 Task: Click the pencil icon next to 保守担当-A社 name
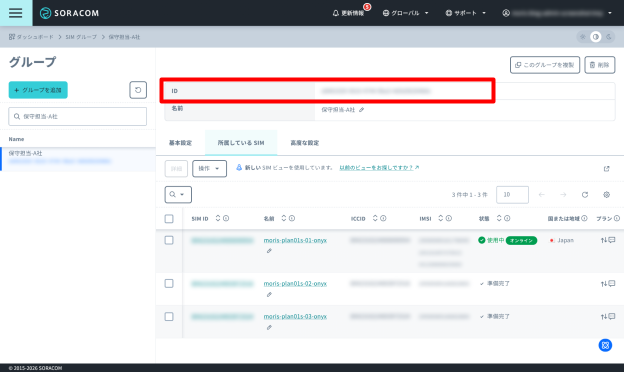[361, 110]
